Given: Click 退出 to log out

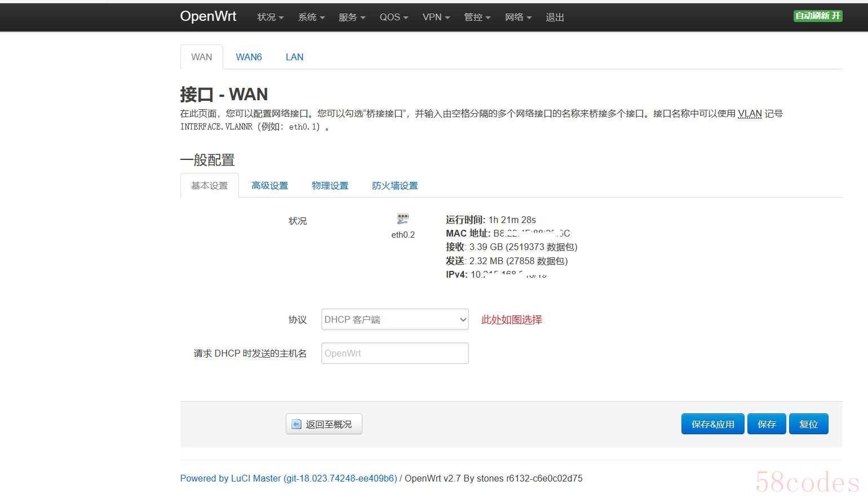Looking at the screenshot, I should click(555, 17).
